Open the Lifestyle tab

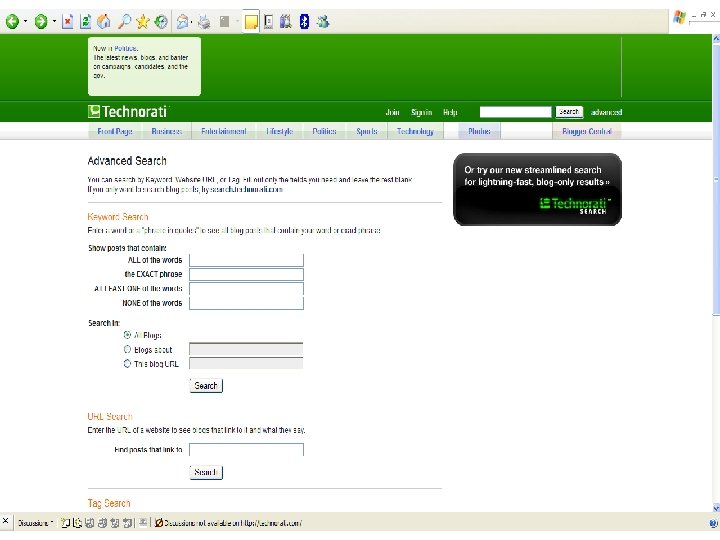280,131
